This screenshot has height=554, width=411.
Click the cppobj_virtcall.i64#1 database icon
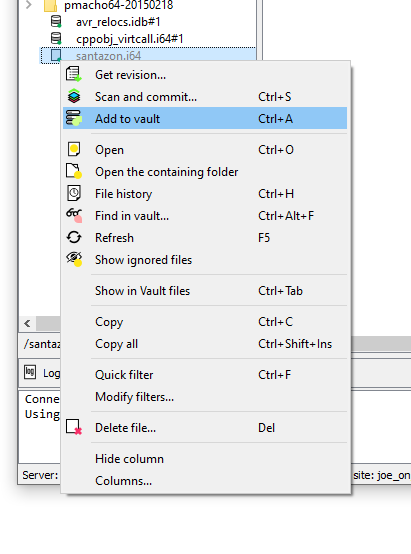coord(56,39)
